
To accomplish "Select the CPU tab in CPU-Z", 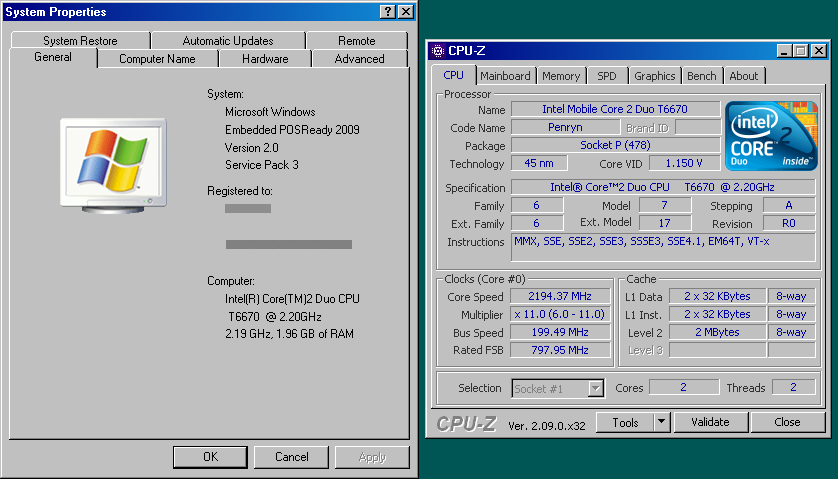I will (x=453, y=75).
